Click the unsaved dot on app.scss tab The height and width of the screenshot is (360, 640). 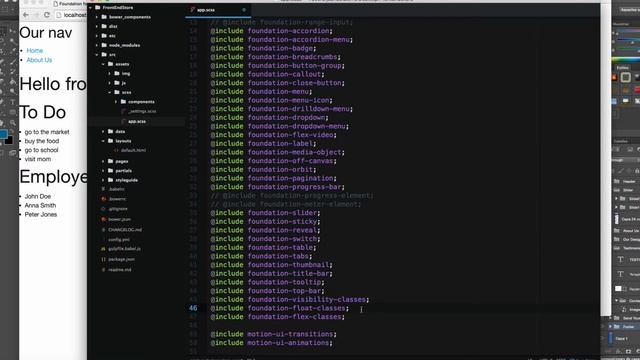[244, 10]
